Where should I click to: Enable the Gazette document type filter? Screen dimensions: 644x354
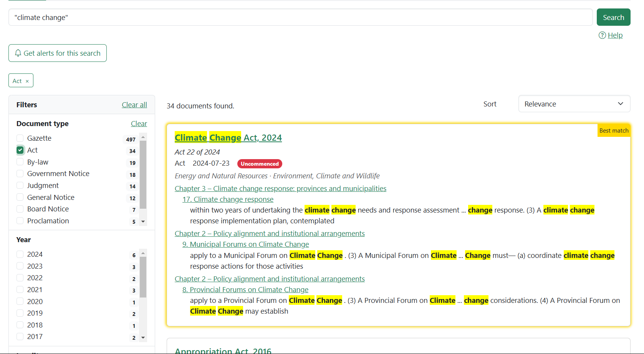[20, 138]
